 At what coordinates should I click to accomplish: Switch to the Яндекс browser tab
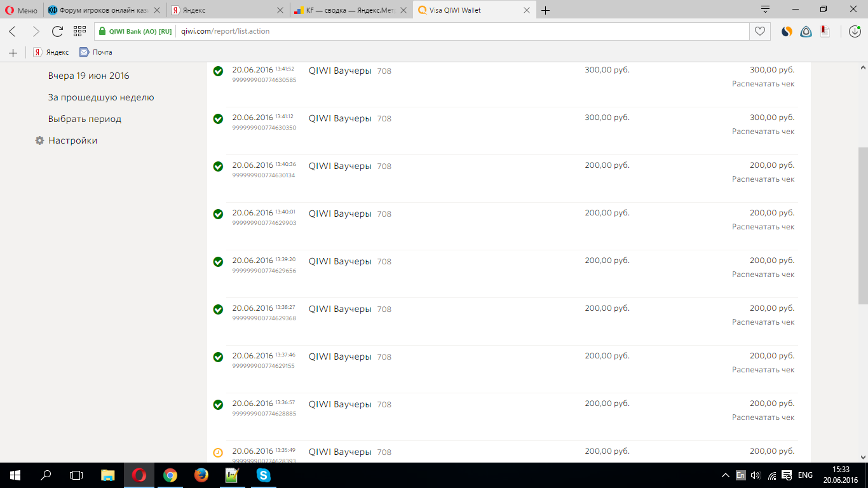pos(229,10)
